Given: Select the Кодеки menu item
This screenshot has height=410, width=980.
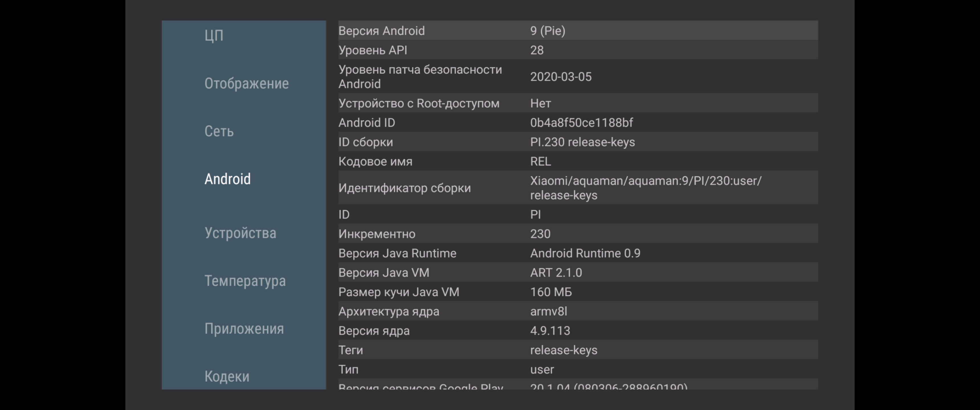Looking at the screenshot, I should tap(227, 376).
